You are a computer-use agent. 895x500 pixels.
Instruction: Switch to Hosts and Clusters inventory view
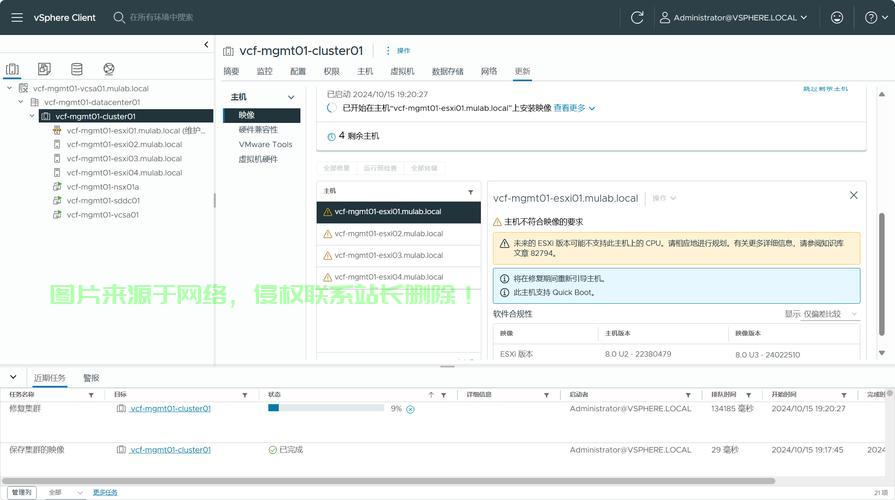coord(12,69)
